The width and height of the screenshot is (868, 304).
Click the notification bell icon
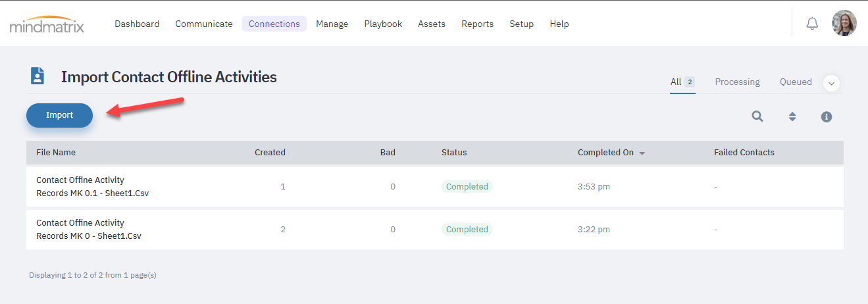(812, 24)
